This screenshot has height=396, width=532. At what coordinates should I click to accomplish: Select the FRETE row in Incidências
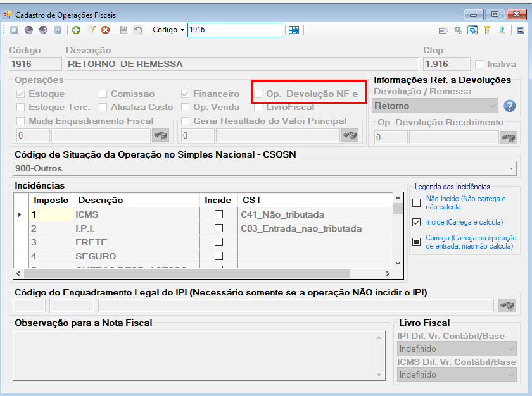tap(203, 242)
